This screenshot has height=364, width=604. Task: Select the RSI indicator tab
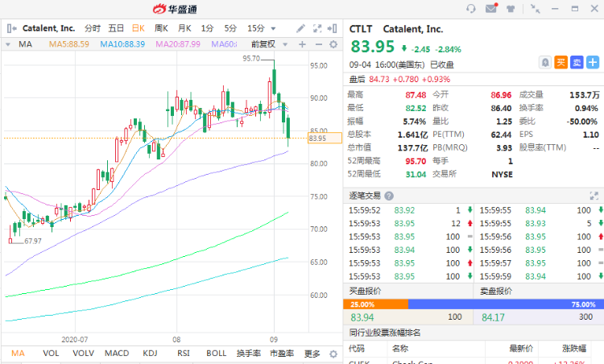tap(184, 354)
